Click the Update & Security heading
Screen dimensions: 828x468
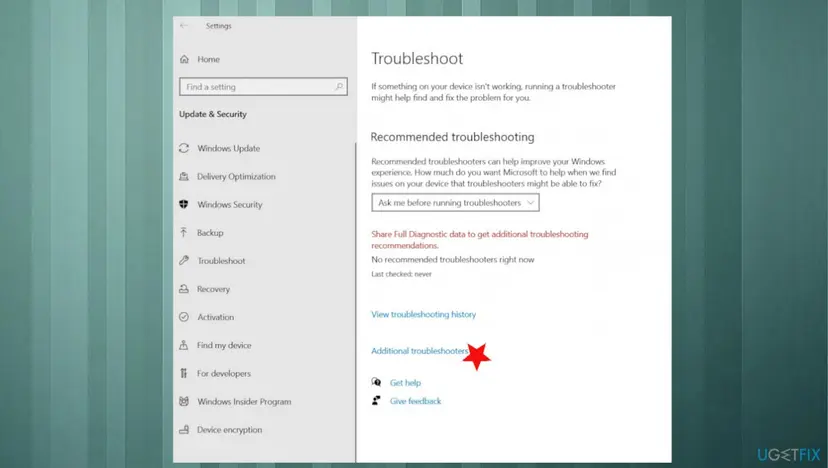click(213, 114)
